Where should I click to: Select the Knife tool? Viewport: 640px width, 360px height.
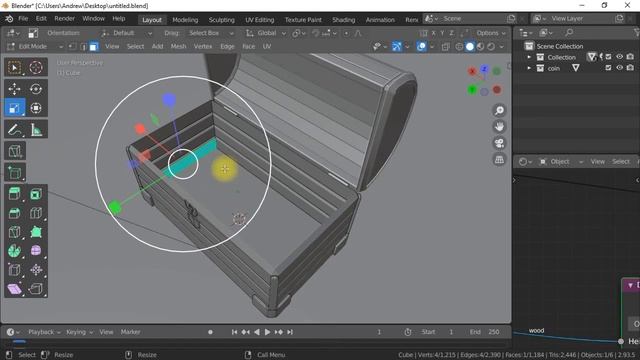[x=15, y=232]
